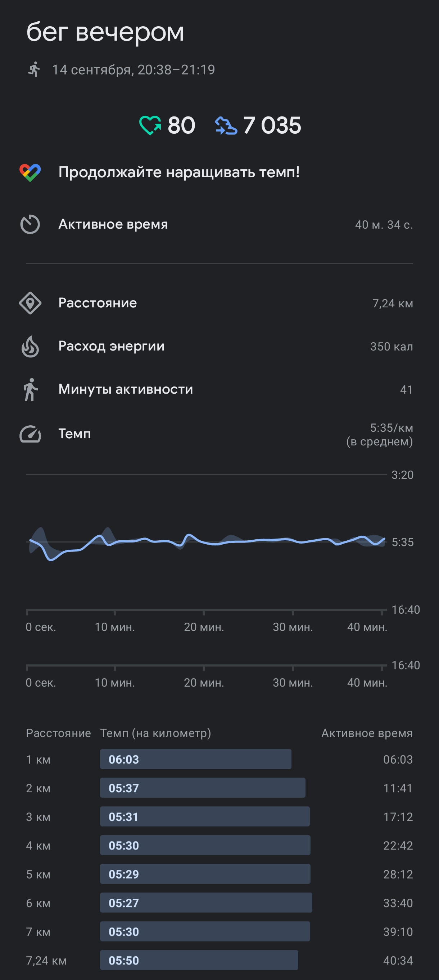
Task: Tap the Google Fit heart logo
Action: click(x=30, y=173)
